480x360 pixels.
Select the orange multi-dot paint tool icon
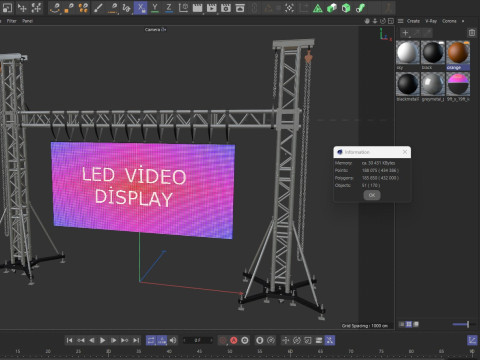pos(83,7)
